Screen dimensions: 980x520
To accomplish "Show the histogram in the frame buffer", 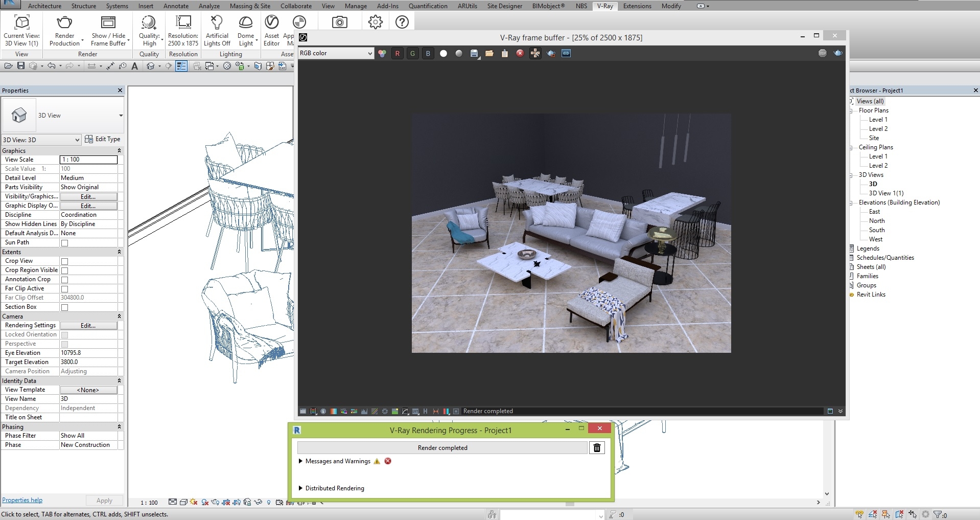I will coord(365,411).
